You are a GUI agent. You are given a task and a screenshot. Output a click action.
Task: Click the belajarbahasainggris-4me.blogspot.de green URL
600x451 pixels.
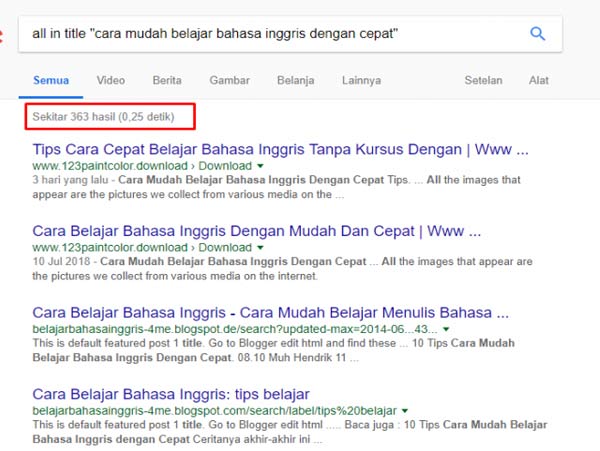(x=235, y=329)
